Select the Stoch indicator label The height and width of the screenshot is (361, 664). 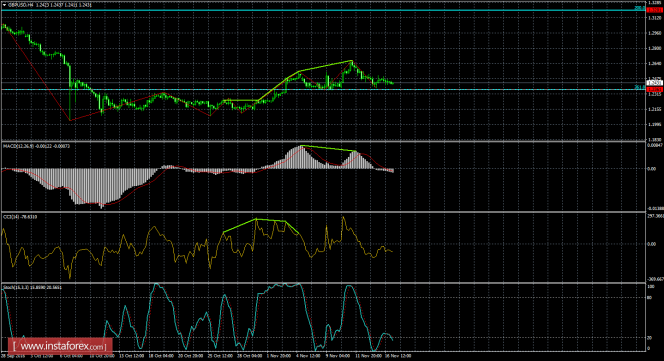point(17,287)
